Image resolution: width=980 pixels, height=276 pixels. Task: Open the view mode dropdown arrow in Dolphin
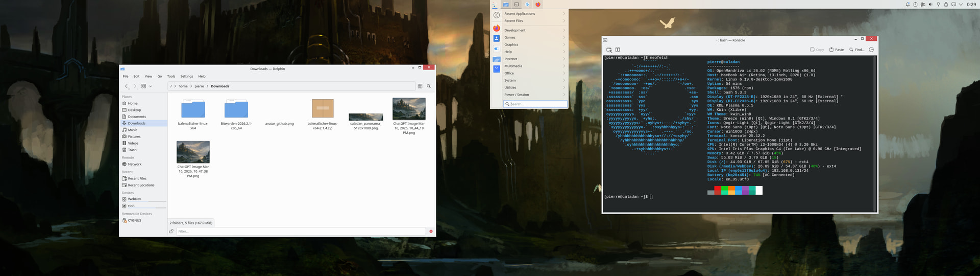[151, 86]
